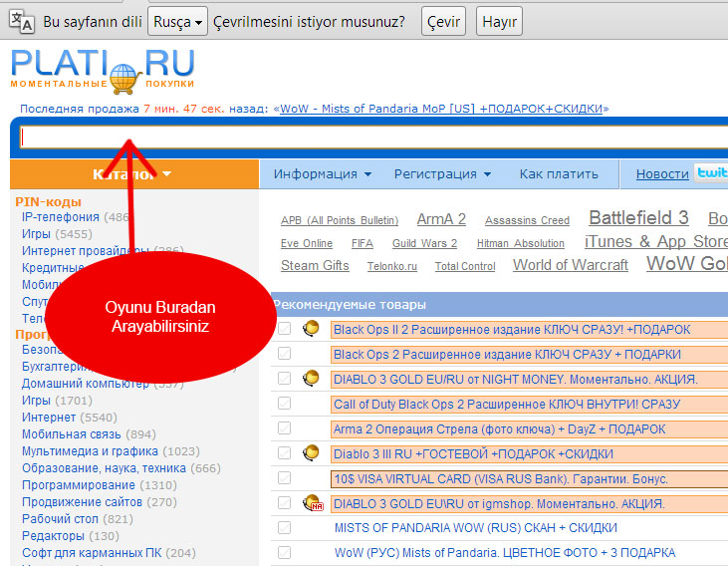Open the Guild Wars 2 tag
The width and height of the screenshot is (728, 566).
(424, 243)
